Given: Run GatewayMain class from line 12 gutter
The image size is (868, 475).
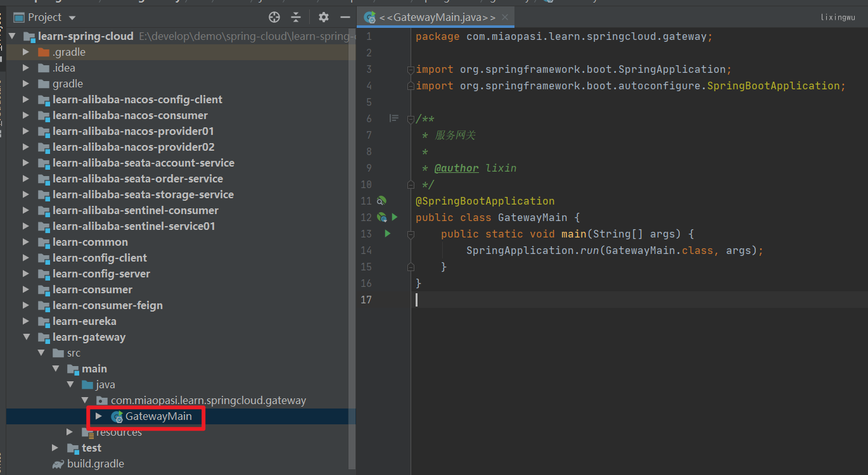Looking at the screenshot, I should coord(395,217).
